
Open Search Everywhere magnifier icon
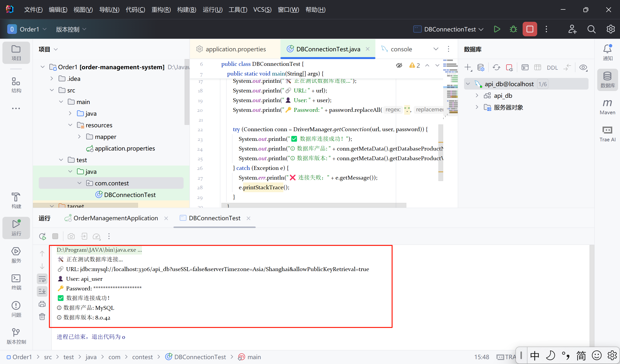591,29
